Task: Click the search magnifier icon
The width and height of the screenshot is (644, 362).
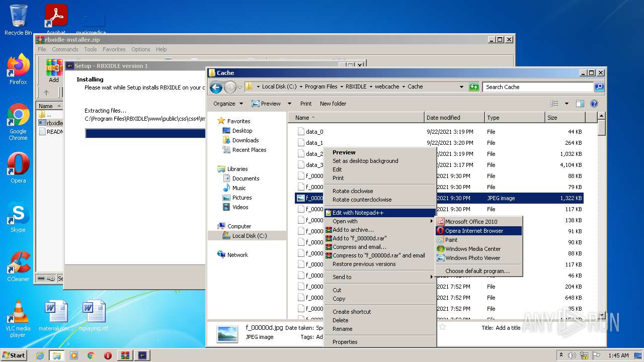Action: coord(599,87)
